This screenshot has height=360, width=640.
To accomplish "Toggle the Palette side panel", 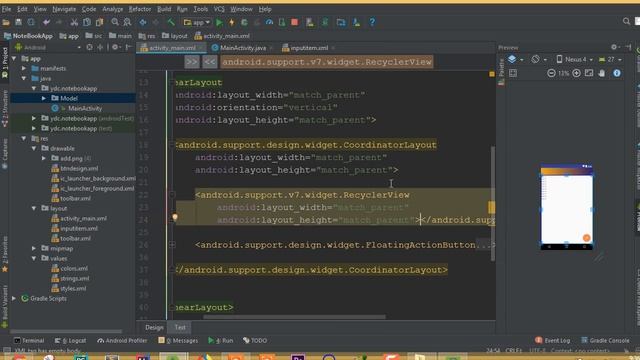I will pos(501,72).
